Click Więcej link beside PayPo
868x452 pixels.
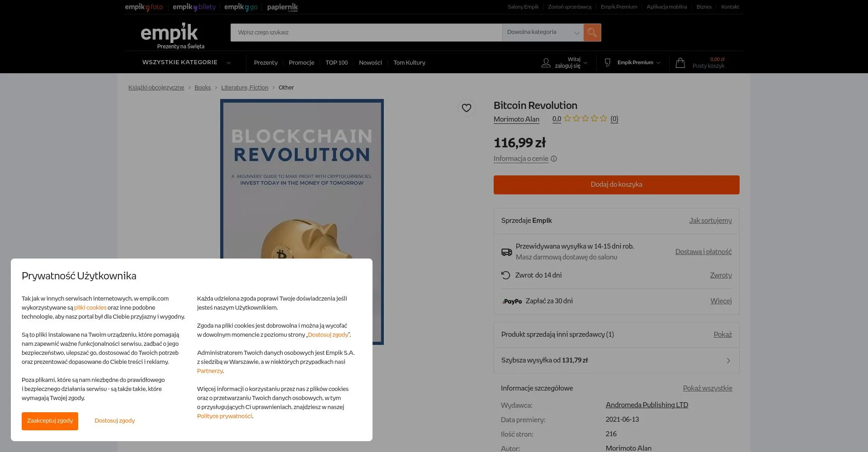pyautogui.click(x=721, y=301)
